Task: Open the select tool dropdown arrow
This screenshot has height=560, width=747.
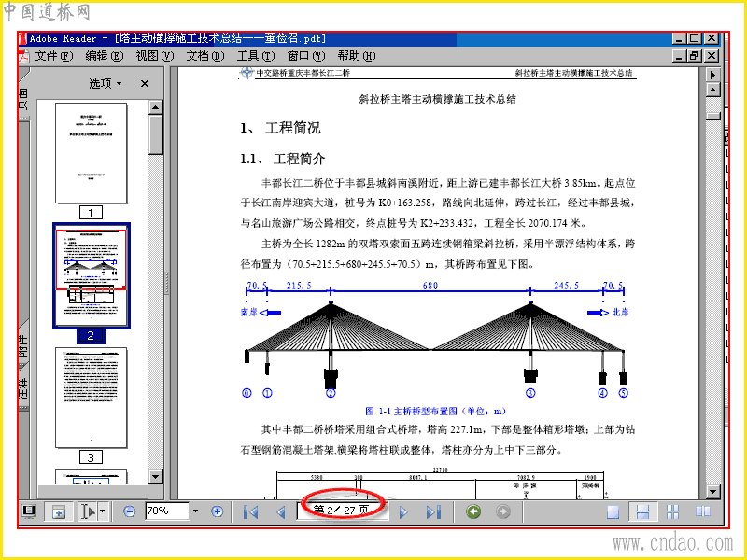Action: pos(103,511)
